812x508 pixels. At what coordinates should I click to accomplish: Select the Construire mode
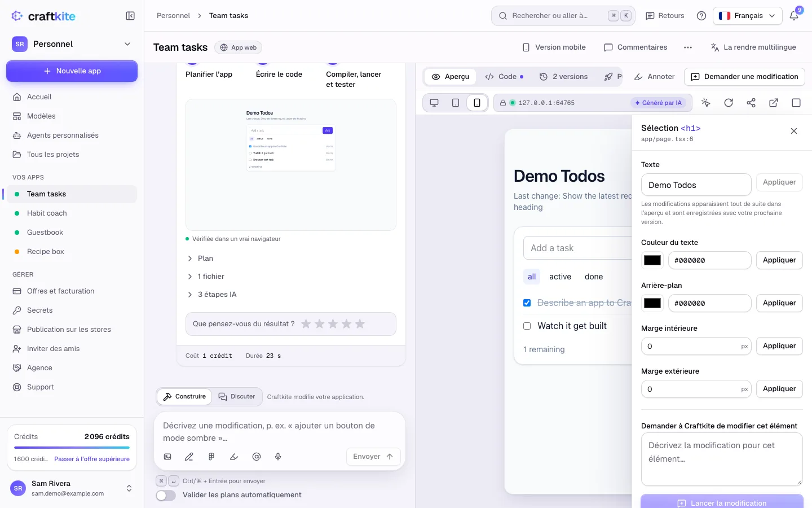pyautogui.click(x=184, y=397)
